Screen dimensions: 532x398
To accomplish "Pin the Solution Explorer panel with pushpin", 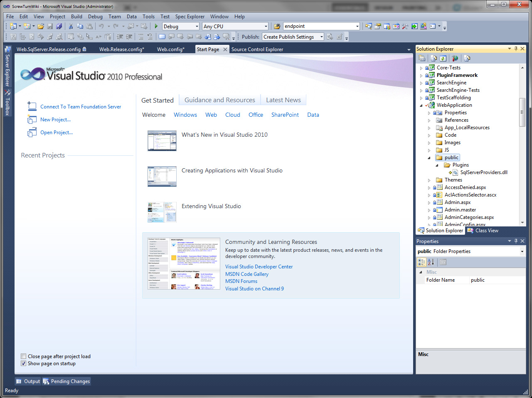I will (516, 49).
